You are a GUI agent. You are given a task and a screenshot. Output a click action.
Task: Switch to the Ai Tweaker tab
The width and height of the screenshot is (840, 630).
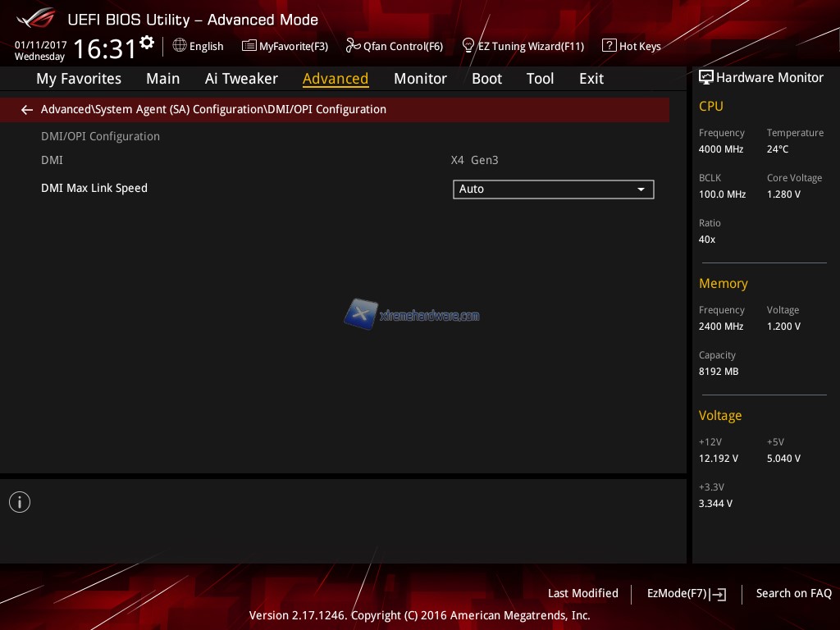coord(241,79)
